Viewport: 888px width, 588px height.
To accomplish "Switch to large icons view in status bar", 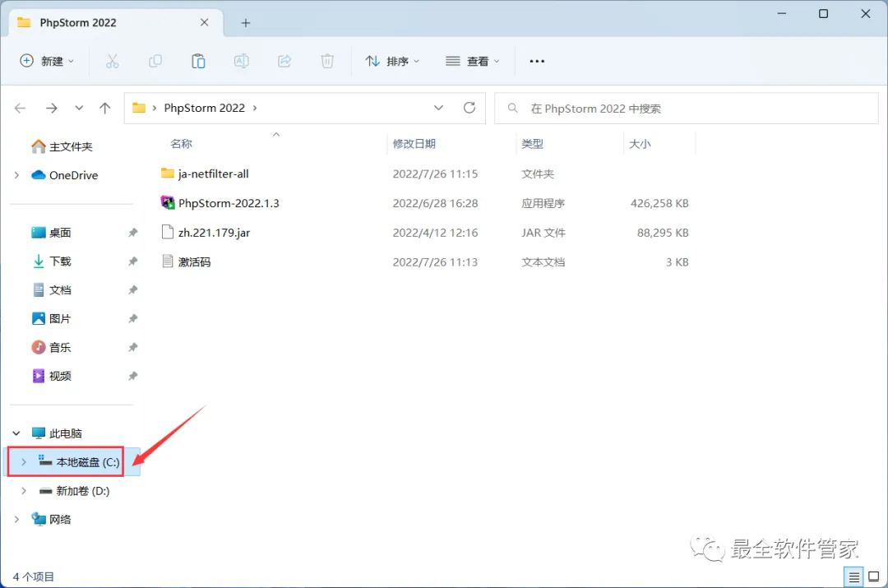I will pyautogui.click(x=874, y=576).
